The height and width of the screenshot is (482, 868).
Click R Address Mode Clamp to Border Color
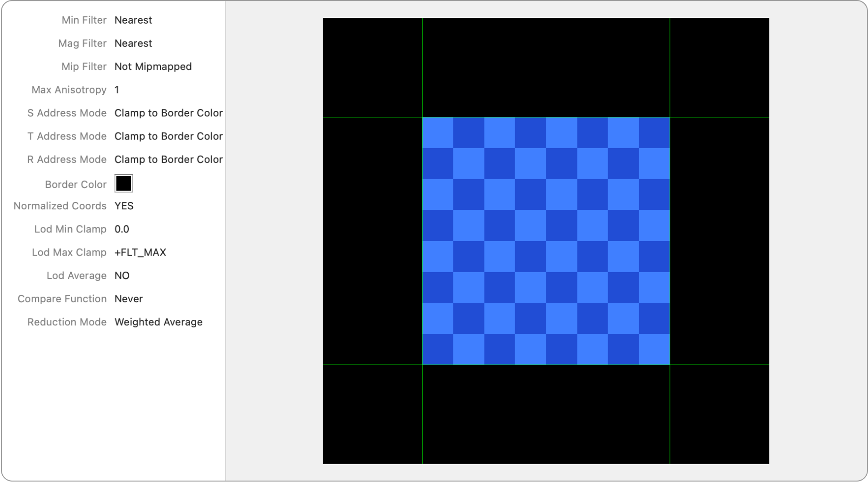click(168, 159)
